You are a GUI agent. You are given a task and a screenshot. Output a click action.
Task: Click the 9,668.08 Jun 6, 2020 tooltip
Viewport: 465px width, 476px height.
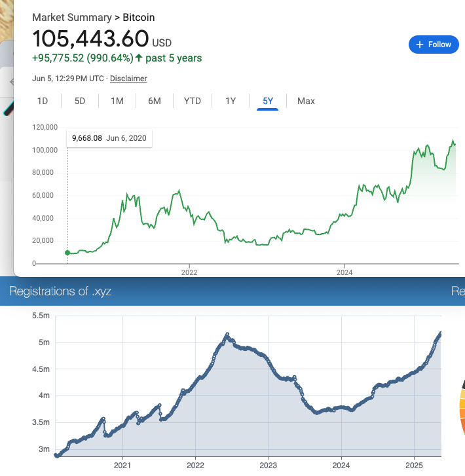point(109,138)
